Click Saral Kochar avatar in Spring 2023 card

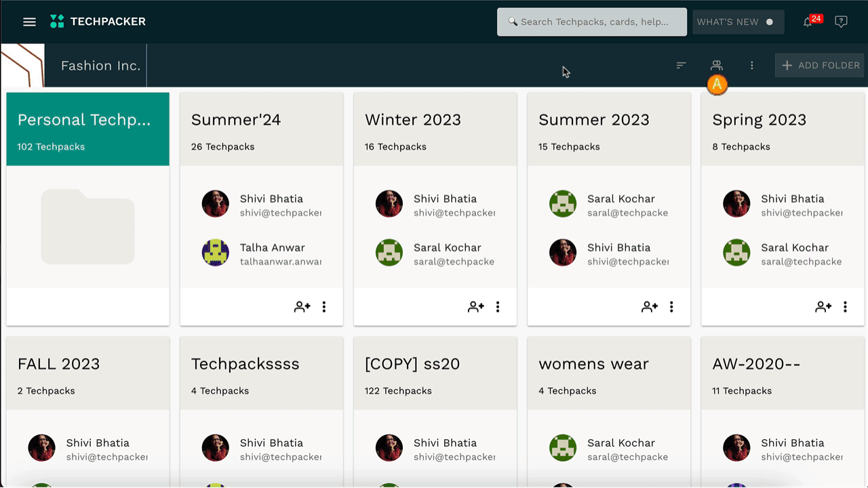click(x=736, y=252)
